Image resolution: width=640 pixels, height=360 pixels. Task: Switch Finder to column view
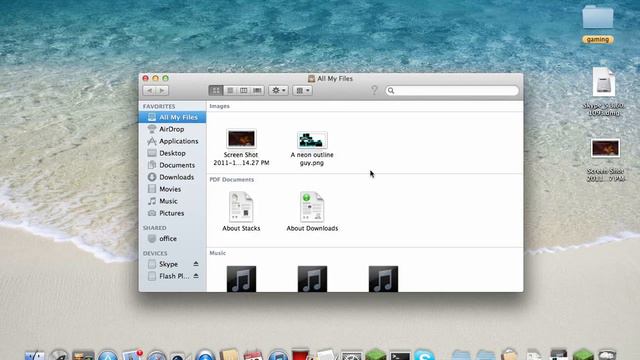click(244, 90)
